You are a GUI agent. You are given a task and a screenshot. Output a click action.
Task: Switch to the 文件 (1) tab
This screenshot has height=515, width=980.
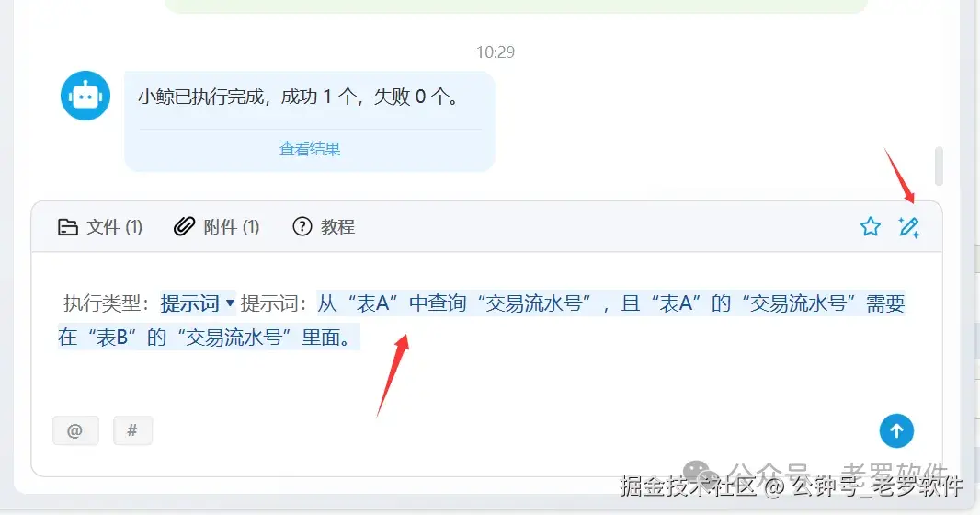pyautogui.click(x=100, y=227)
